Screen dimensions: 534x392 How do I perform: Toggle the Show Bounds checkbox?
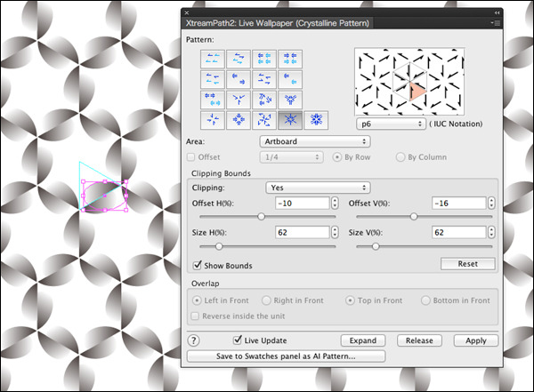click(x=198, y=265)
